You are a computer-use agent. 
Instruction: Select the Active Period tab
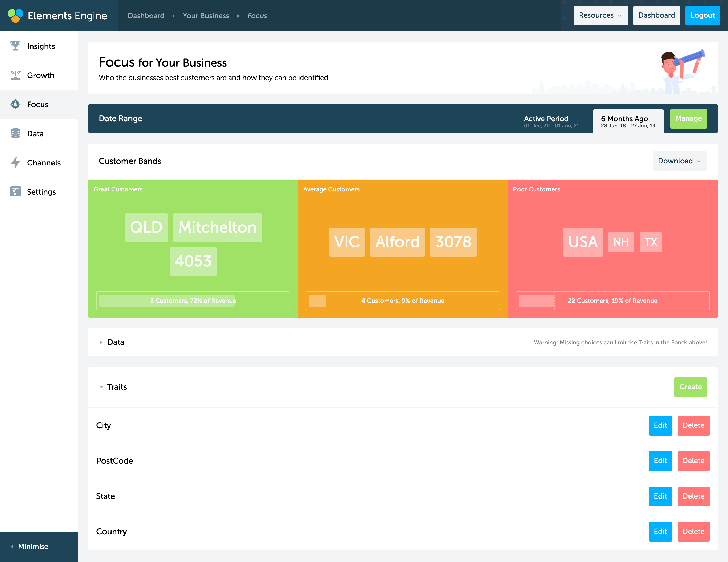pos(551,122)
